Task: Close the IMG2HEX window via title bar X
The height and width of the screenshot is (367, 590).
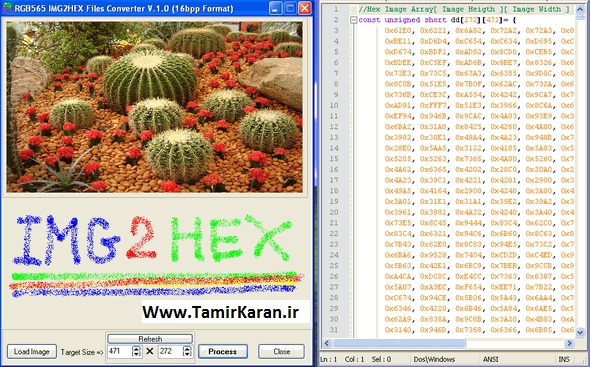Action: pyautogui.click(x=304, y=8)
